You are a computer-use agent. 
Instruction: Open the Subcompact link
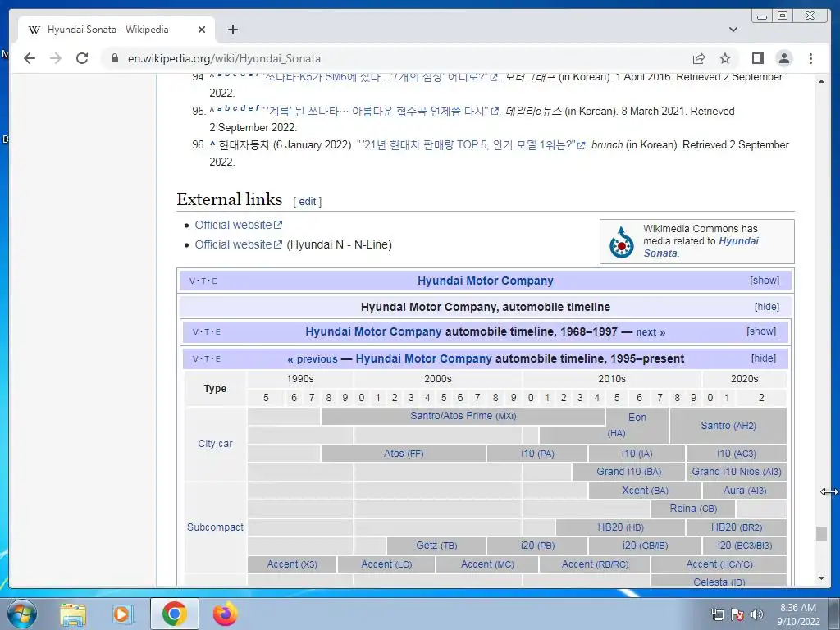(x=215, y=527)
